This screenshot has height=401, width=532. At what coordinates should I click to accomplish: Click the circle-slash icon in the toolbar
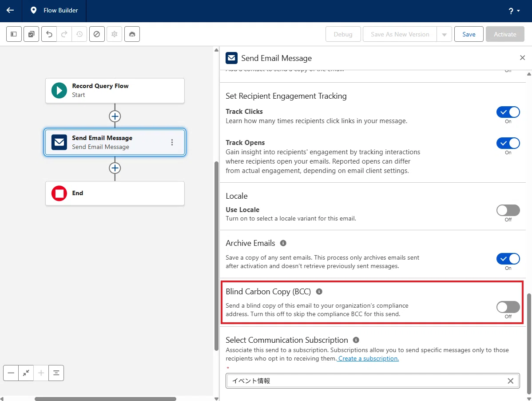[97, 34]
